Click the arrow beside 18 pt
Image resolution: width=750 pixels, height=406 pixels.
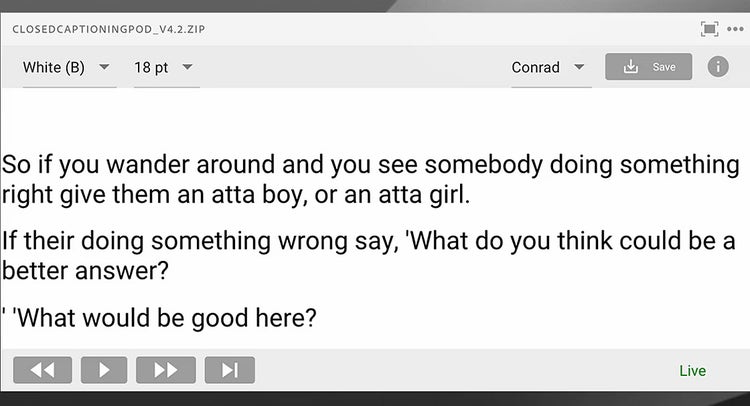click(187, 68)
